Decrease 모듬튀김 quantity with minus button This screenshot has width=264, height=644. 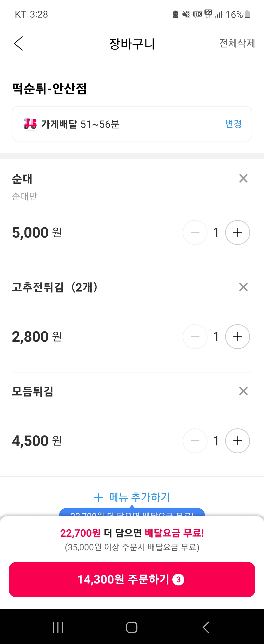195,441
